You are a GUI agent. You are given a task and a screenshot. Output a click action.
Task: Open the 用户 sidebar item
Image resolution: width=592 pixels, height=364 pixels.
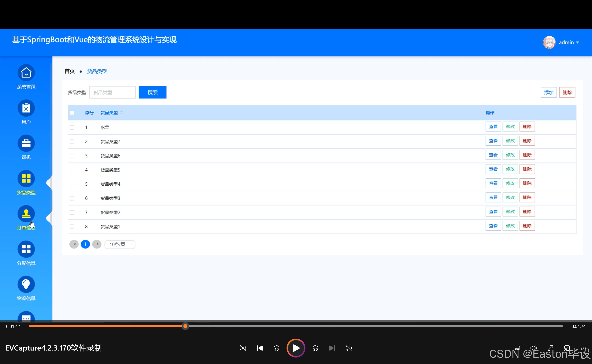pos(26,112)
